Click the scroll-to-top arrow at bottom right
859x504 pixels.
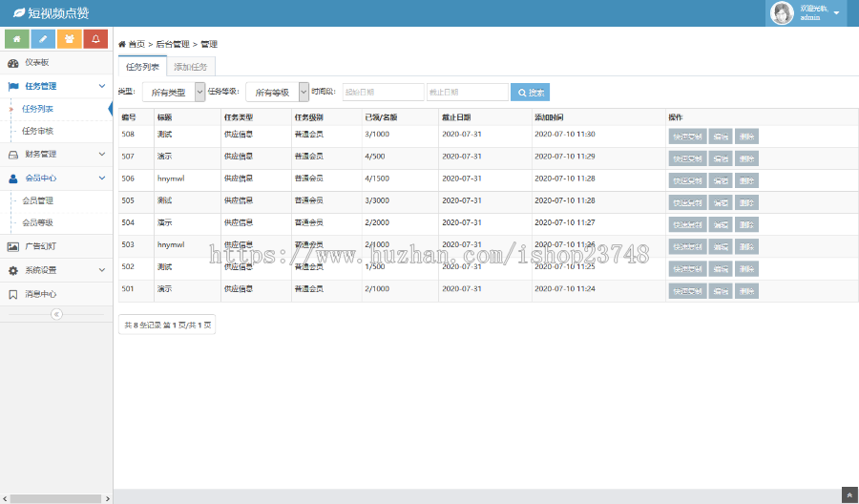tap(849, 494)
